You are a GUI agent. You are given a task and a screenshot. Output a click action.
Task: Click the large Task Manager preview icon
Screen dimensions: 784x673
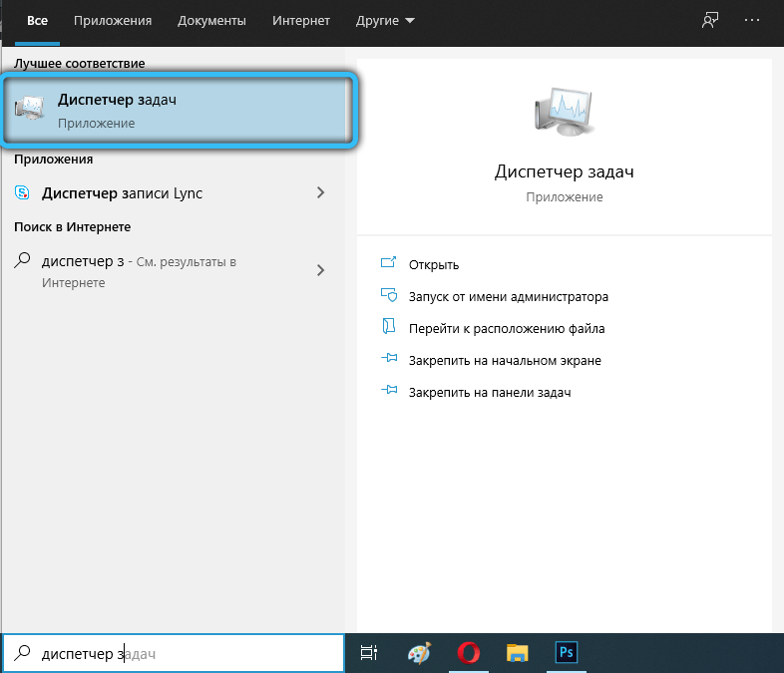[564, 112]
